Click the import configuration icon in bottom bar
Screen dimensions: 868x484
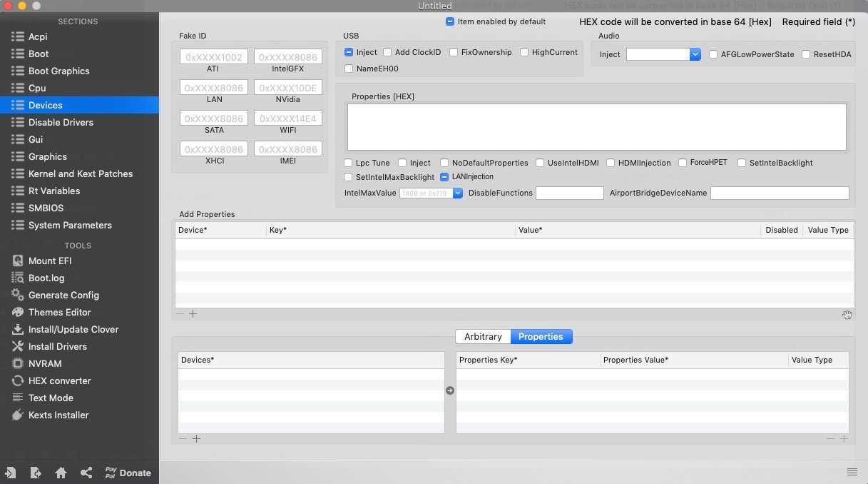point(11,473)
